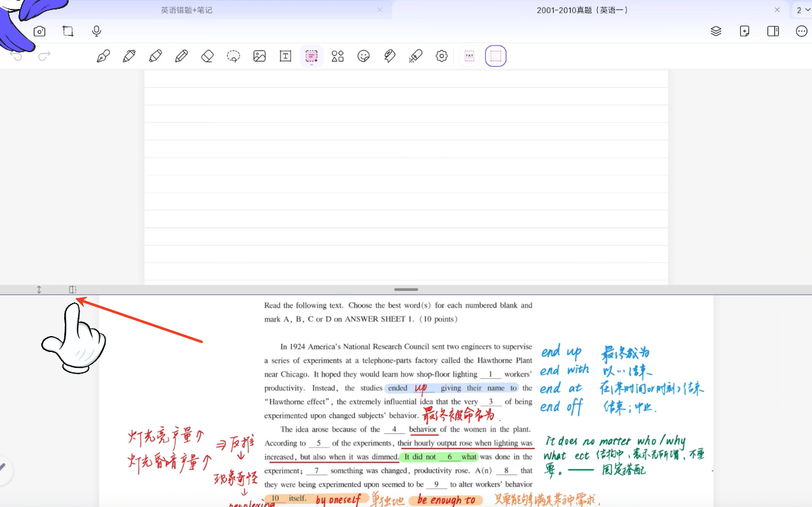The width and height of the screenshot is (812, 507).
Task: Click the vertical resize icon on split divider
Action: (39, 290)
